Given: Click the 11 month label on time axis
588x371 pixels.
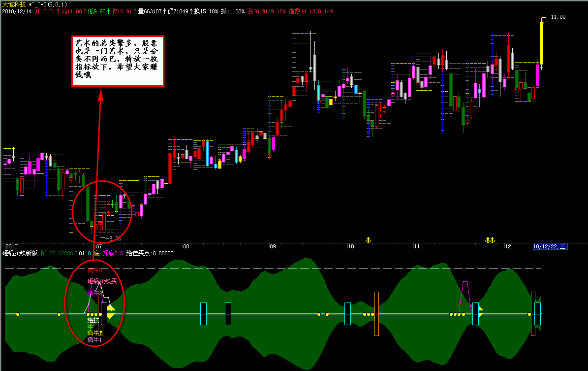Looking at the screenshot, I should tap(417, 246).
